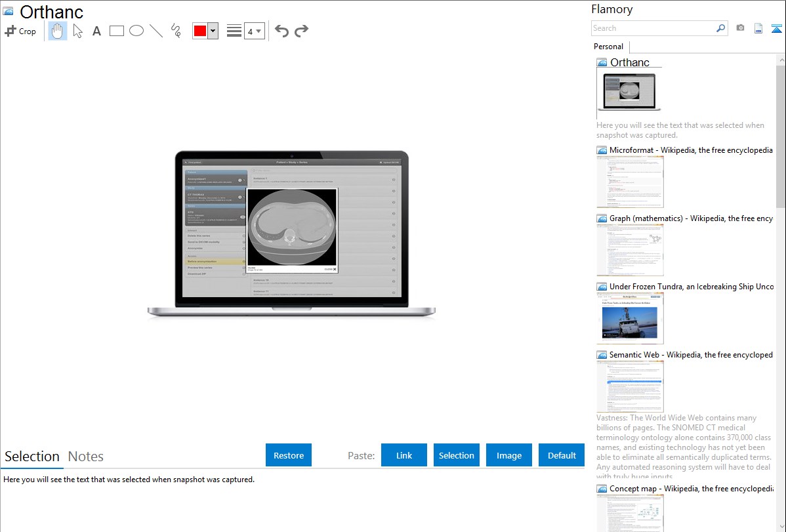Open the Orthanc thumbnail in sidebar
Viewport: 786px width, 532px height.
629,92
